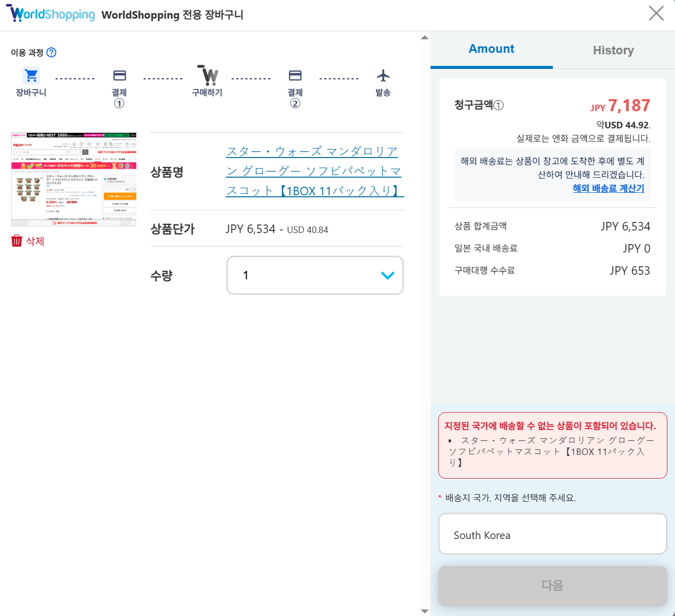Select the JPY 7,187 total amount
675x616 pixels.
pyautogui.click(x=620, y=106)
